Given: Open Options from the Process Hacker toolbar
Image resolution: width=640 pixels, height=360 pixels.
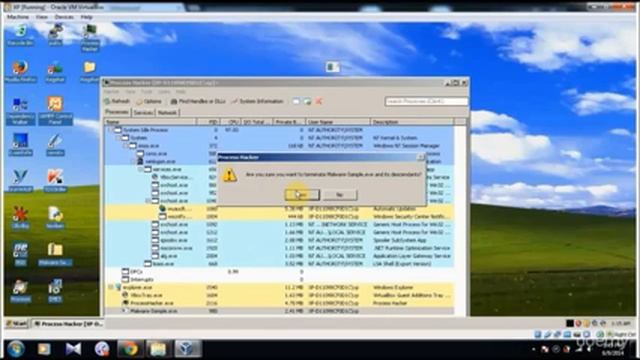Looking at the screenshot, I should pos(149,101).
